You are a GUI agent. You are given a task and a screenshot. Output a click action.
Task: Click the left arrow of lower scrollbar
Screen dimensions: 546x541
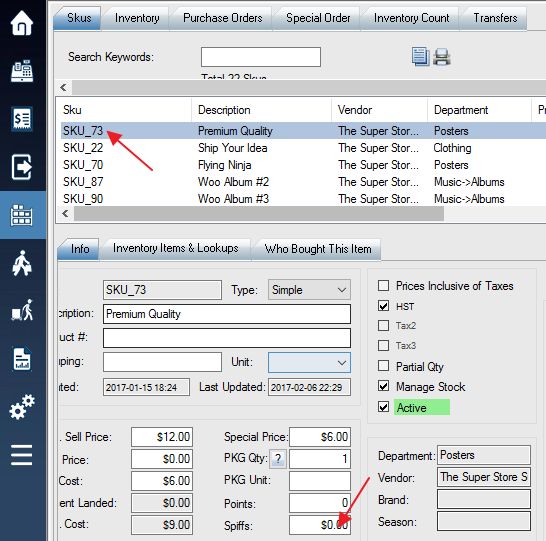click(65, 213)
